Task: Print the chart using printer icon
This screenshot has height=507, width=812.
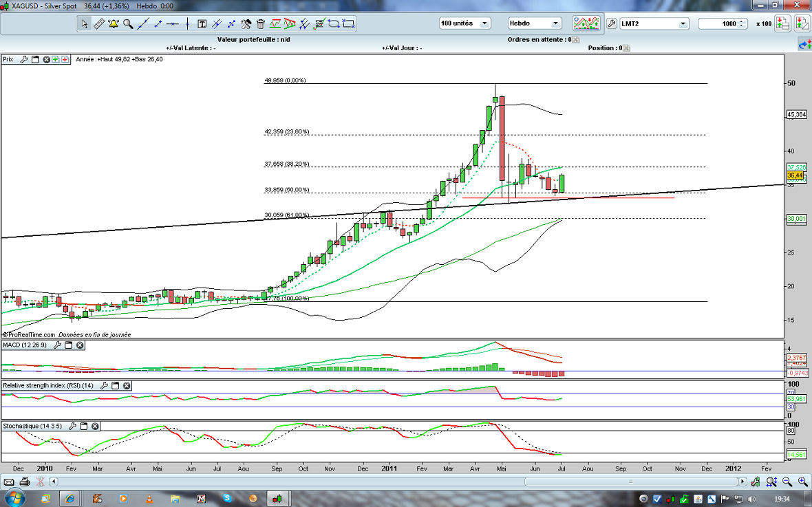Action: tap(25, 482)
